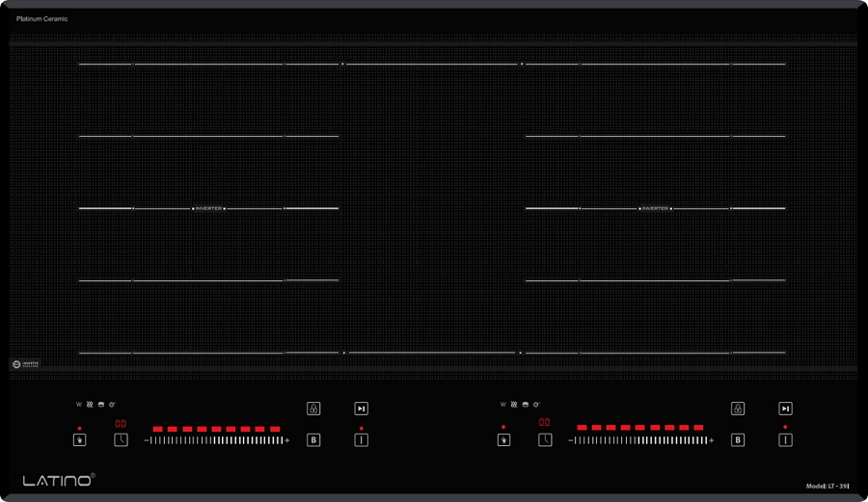Tap the left zone power button
The width and height of the screenshot is (868, 502).
(x=361, y=440)
